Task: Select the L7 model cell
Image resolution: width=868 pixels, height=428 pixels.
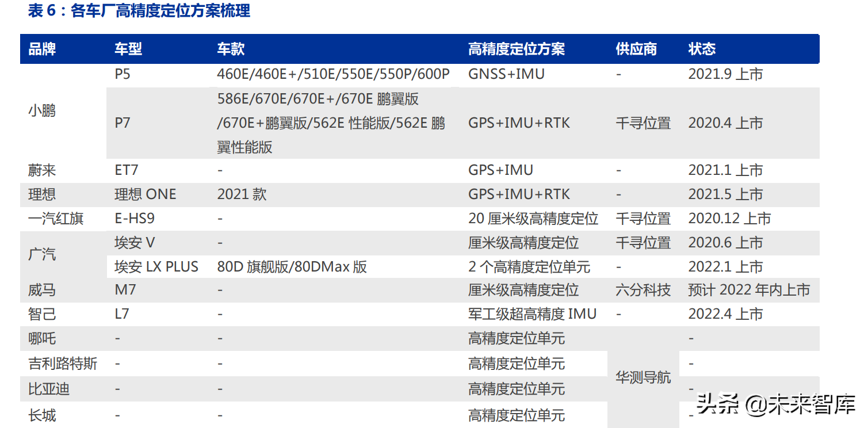Action: coord(122,314)
